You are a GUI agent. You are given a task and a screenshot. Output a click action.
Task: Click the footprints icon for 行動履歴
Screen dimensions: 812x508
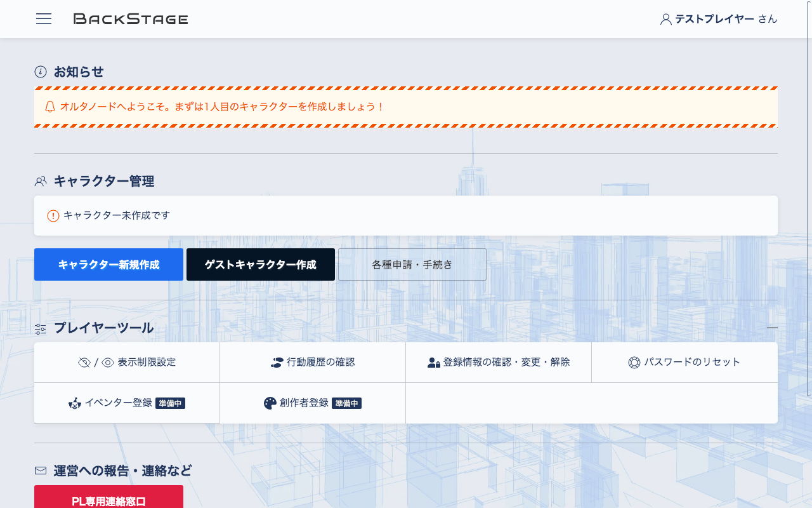pos(277,363)
